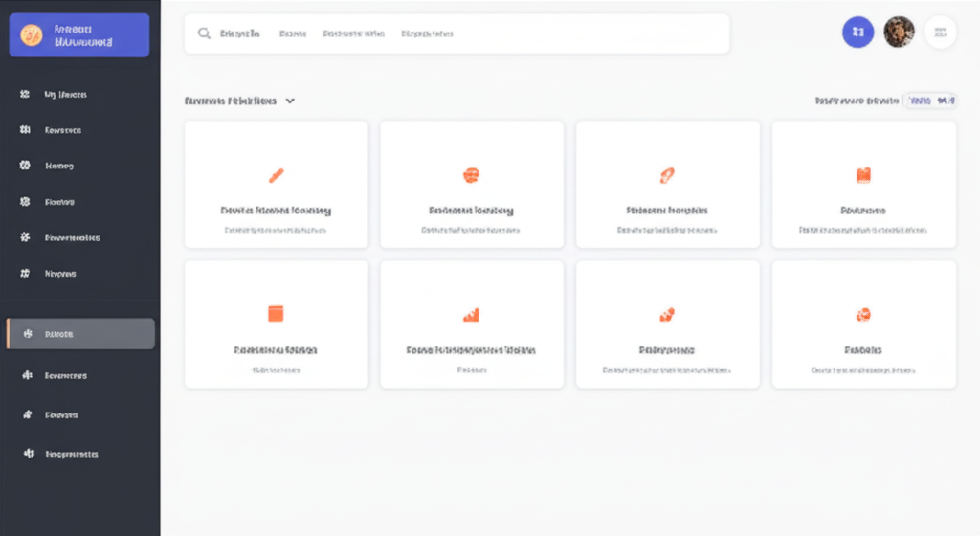Select the highlighted sidebar menu item
Screen dimensions: 980x536
[x=80, y=334]
